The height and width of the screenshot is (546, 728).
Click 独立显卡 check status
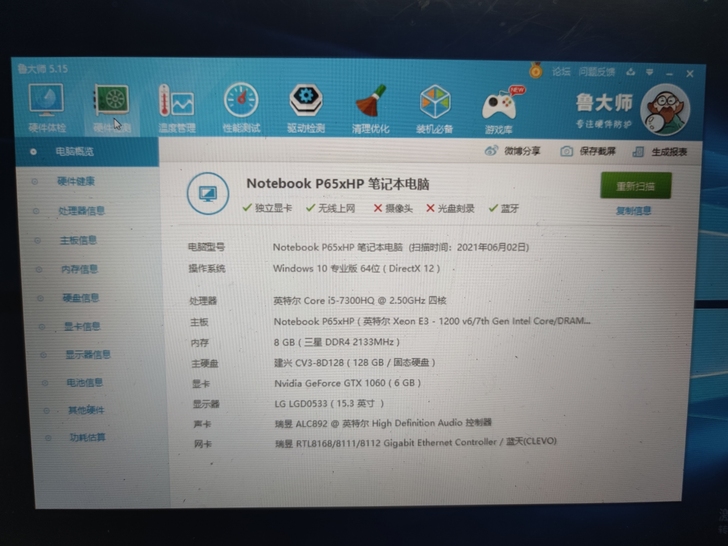(x=267, y=208)
